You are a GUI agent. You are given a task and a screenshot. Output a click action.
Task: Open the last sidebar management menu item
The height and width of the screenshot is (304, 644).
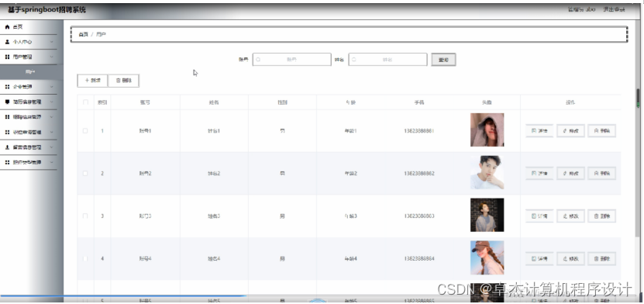[x=29, y=162]
